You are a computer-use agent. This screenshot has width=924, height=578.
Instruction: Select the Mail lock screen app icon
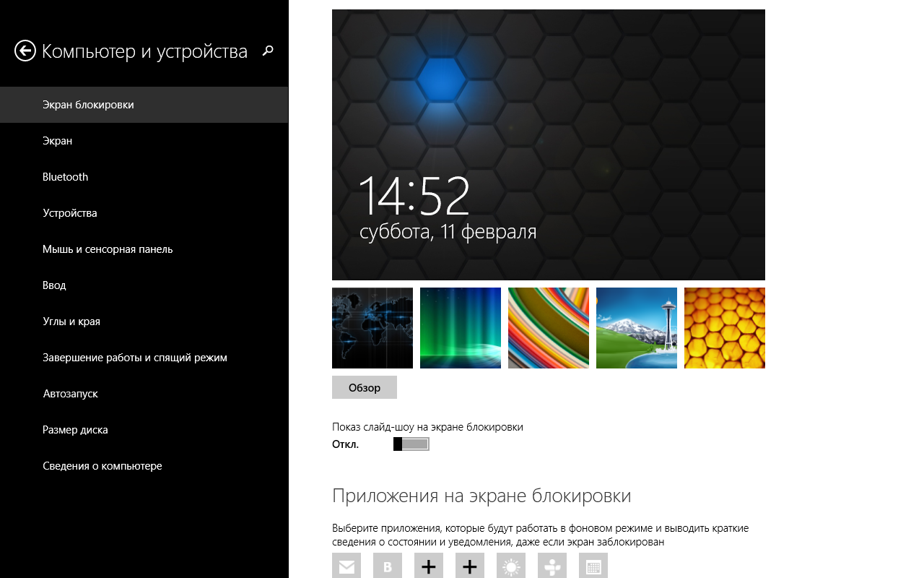tap(346, 566)
